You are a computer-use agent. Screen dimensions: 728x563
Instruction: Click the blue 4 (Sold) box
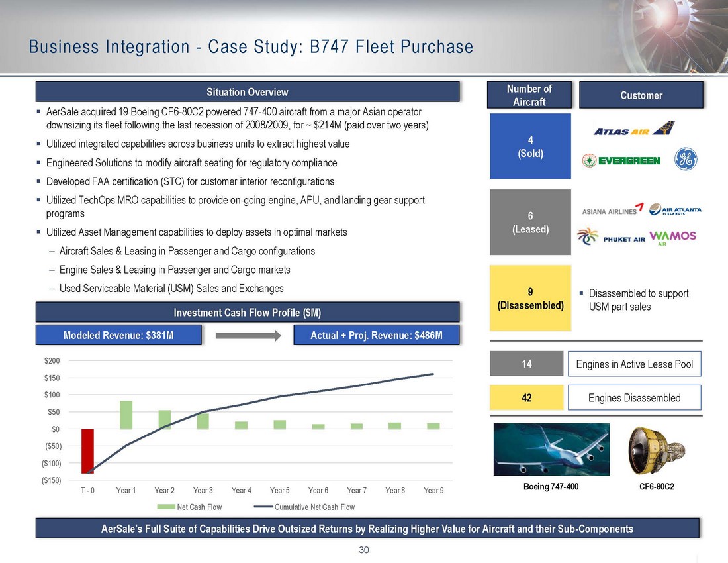click(530, 146)
